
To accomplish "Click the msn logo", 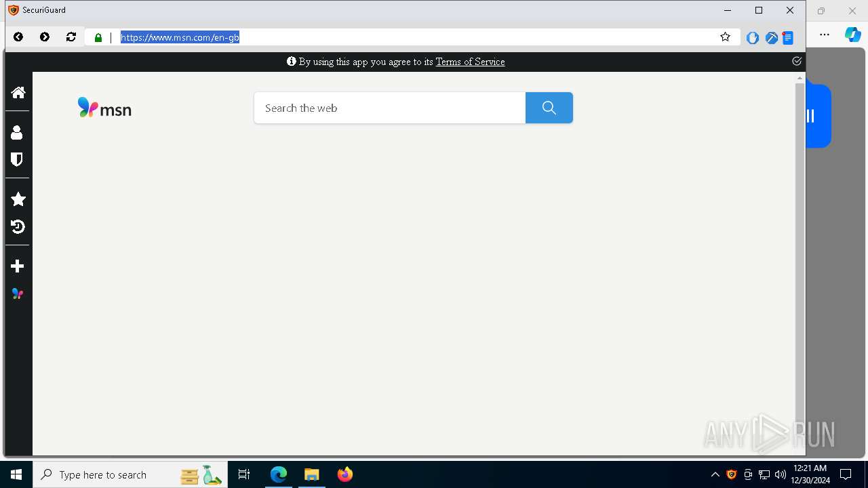I will pos(104,108).
